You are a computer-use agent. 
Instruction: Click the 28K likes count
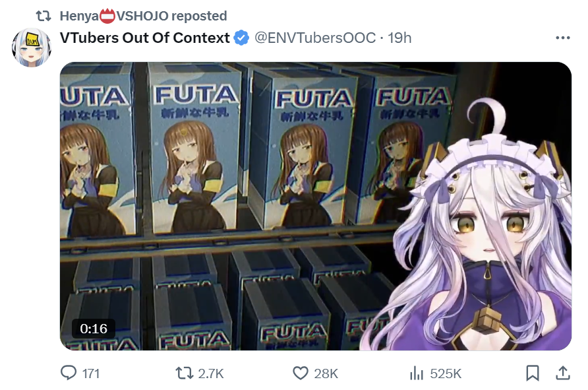coord(326,374)
